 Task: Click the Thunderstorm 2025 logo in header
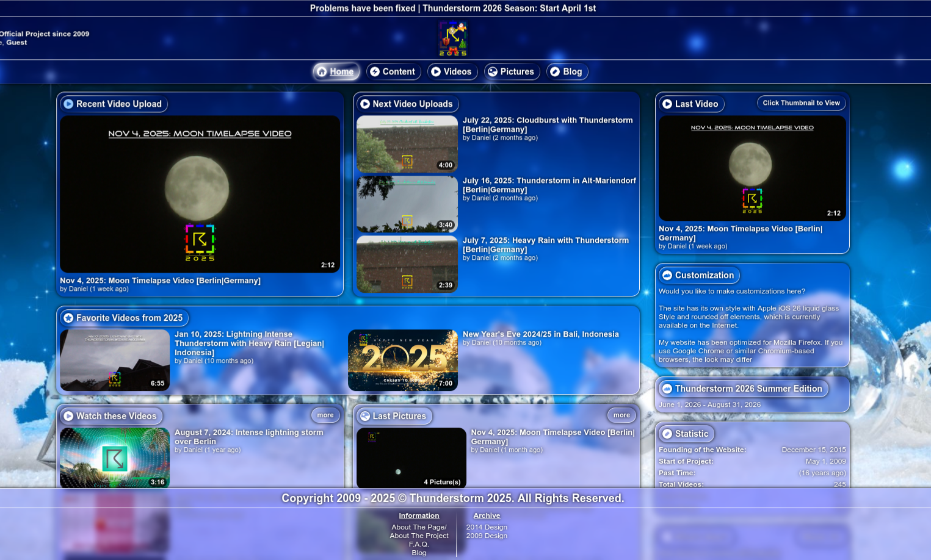[452, 38]
